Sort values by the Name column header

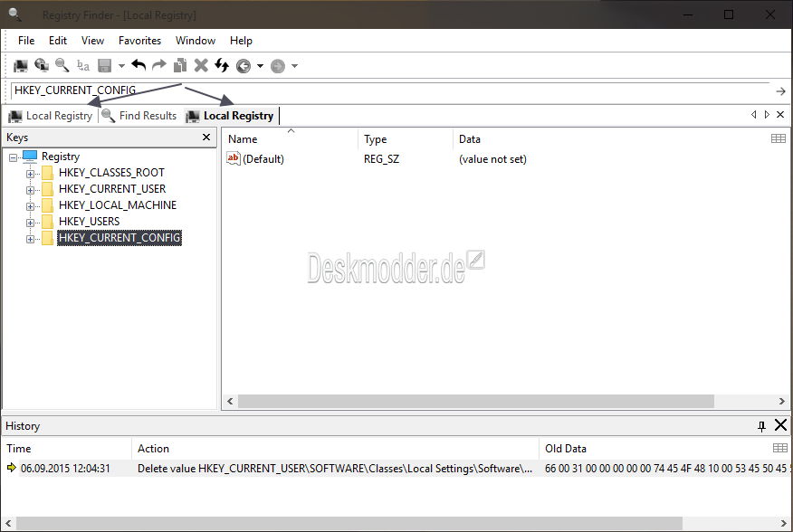coord(290,139)
